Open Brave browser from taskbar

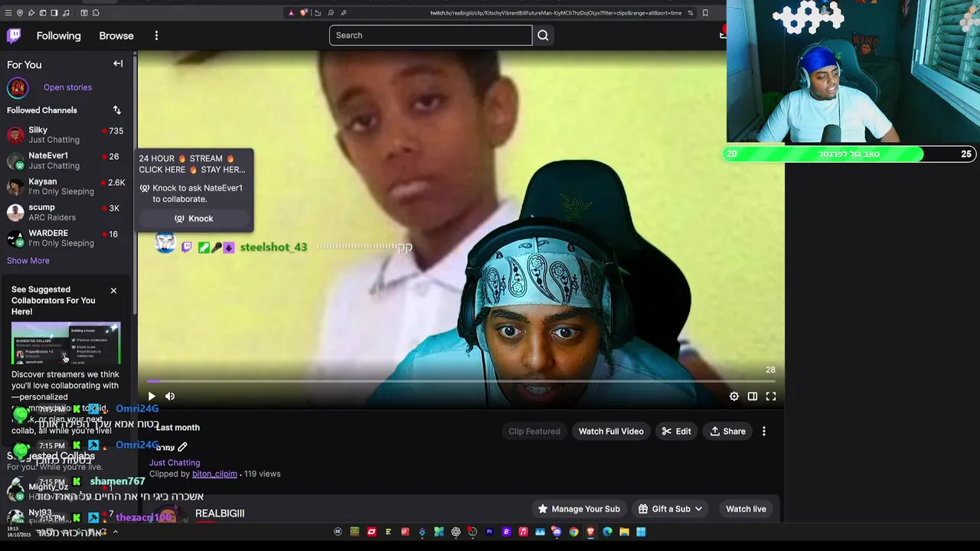[590, 532]
